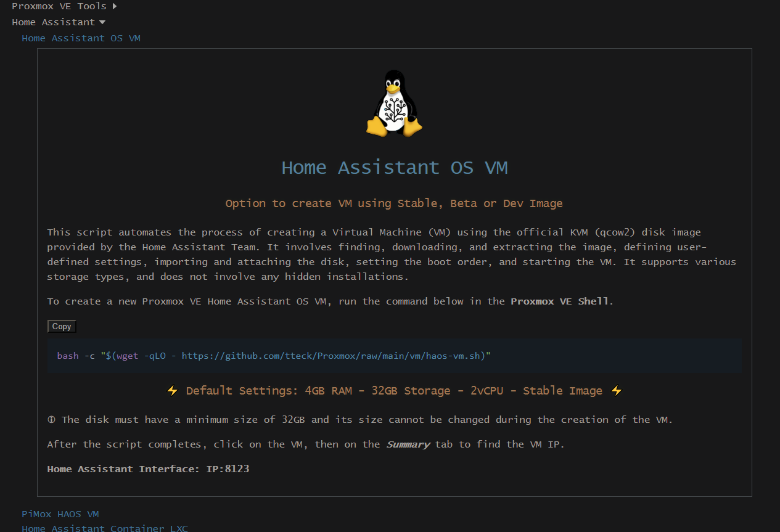Click the GitHub haos-vm.sh URL in command
Screen dimensions: 780x532
pos(333,356)
